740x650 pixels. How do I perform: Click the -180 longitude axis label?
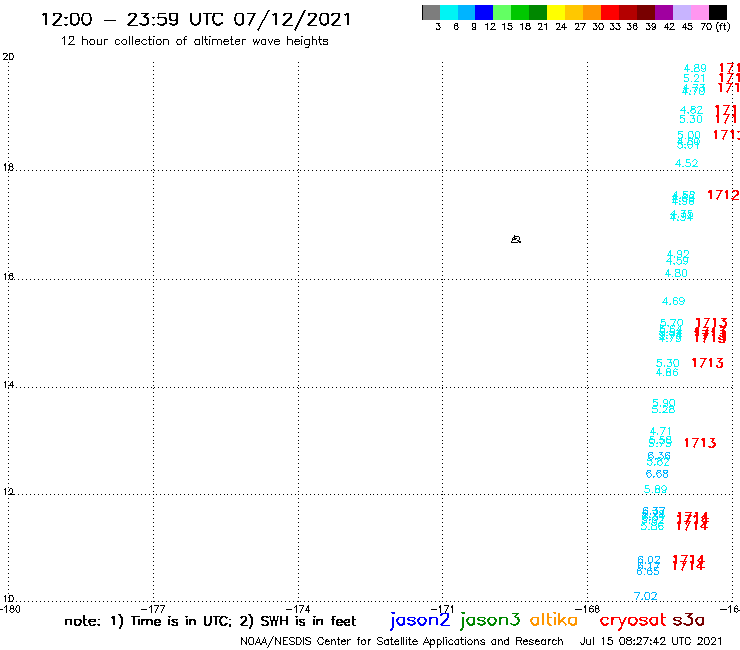[x=10, y=609]
